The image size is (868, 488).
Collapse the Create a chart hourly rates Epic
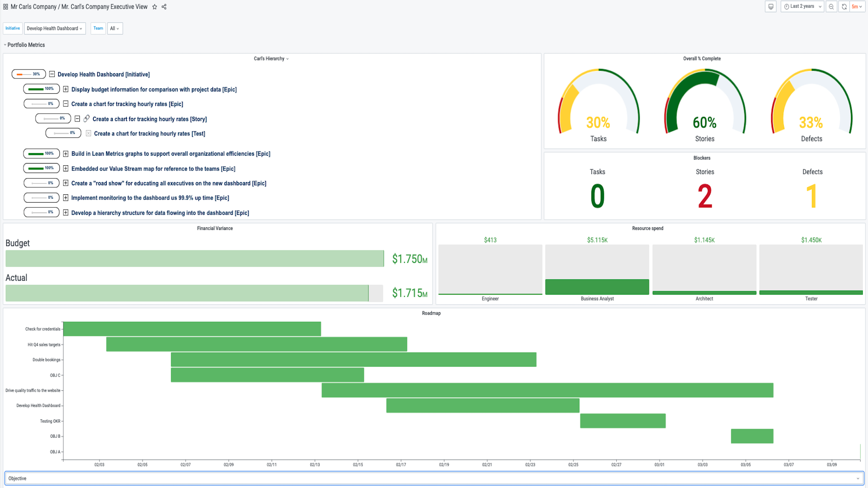[x=66, y=104]
